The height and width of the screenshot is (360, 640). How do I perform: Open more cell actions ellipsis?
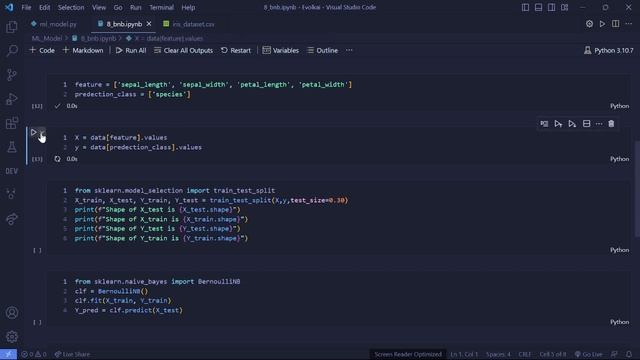(x=599, y=124)
